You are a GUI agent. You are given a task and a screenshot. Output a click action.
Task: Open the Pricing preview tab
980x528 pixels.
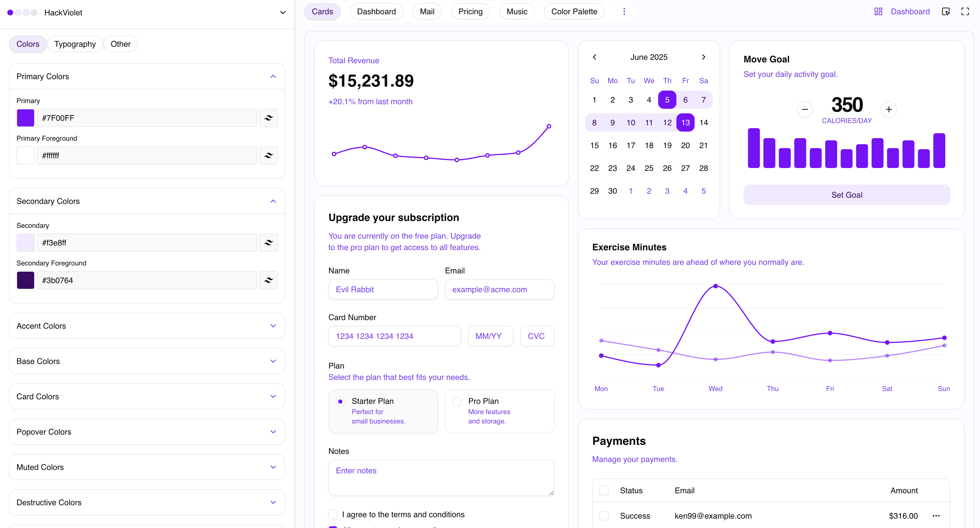(x=470, y=11)
